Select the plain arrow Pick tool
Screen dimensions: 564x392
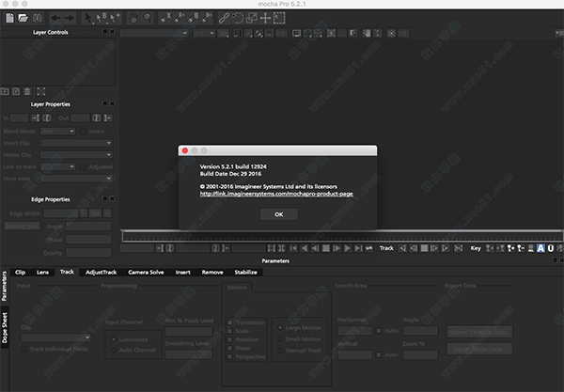point(87,18)
